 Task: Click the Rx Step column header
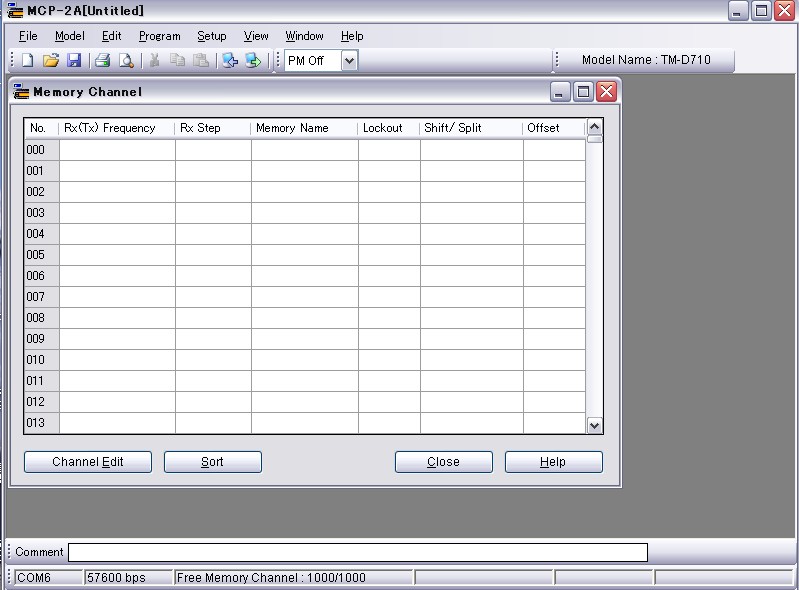point(212,128)
